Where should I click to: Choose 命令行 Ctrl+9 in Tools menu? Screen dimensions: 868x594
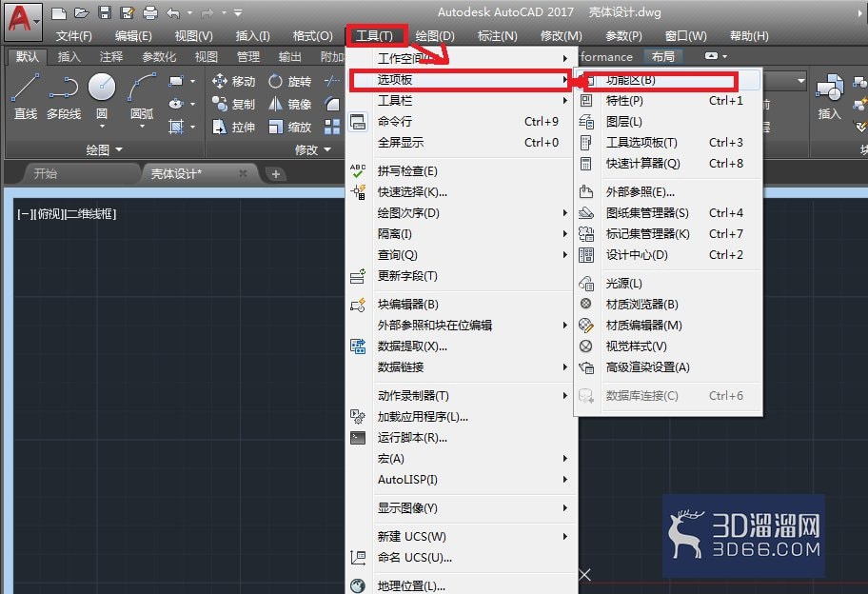461,122
